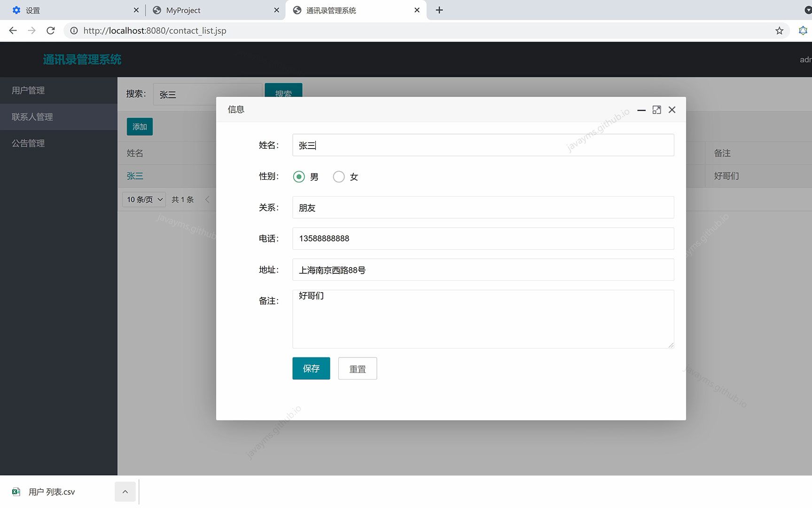The height and width of the screenshot is (508, 812).
Task: Bookmark this page with the star icon
Action: pyautogui.click(x=779, y=31)
